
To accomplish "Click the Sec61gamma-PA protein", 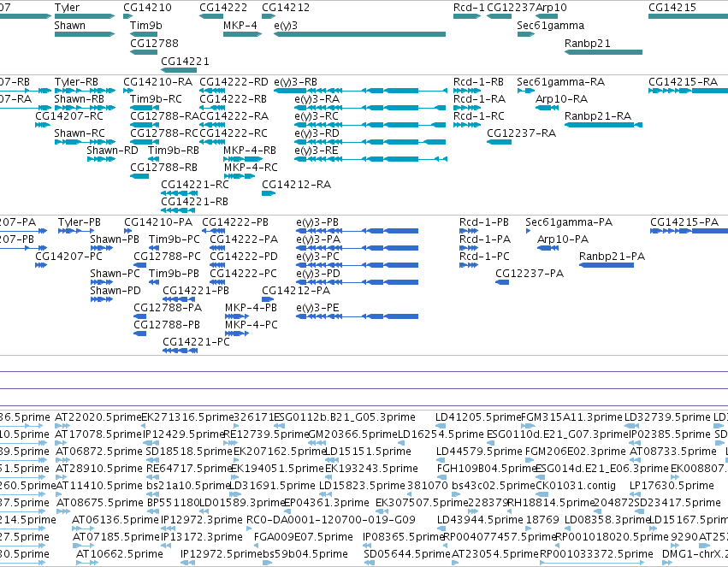I will pyautogui.click(x=528, y=231).
